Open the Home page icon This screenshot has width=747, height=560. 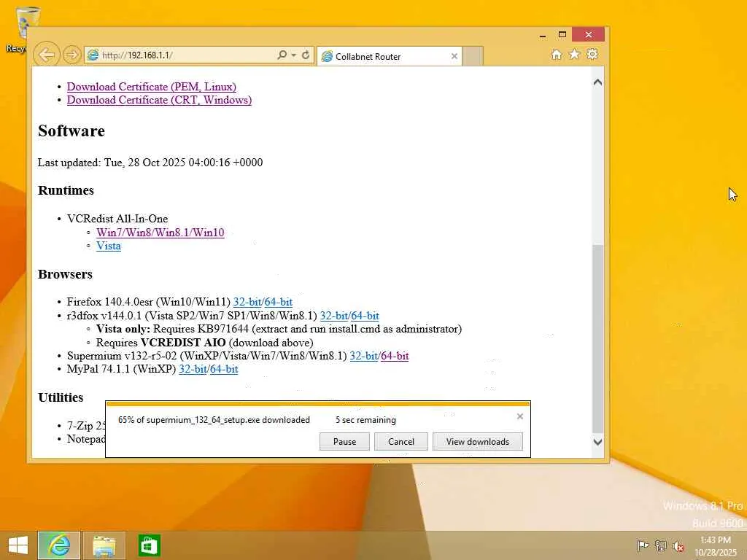556,54
